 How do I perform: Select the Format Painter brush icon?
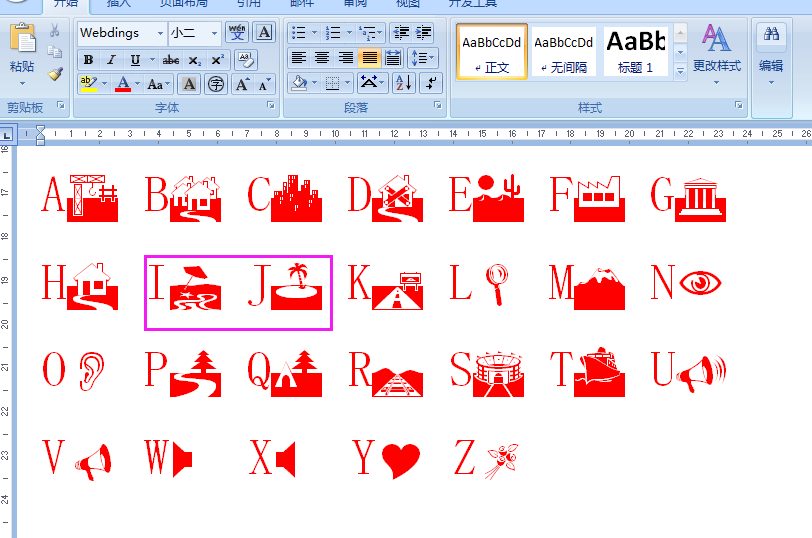[x=55, y=74]
